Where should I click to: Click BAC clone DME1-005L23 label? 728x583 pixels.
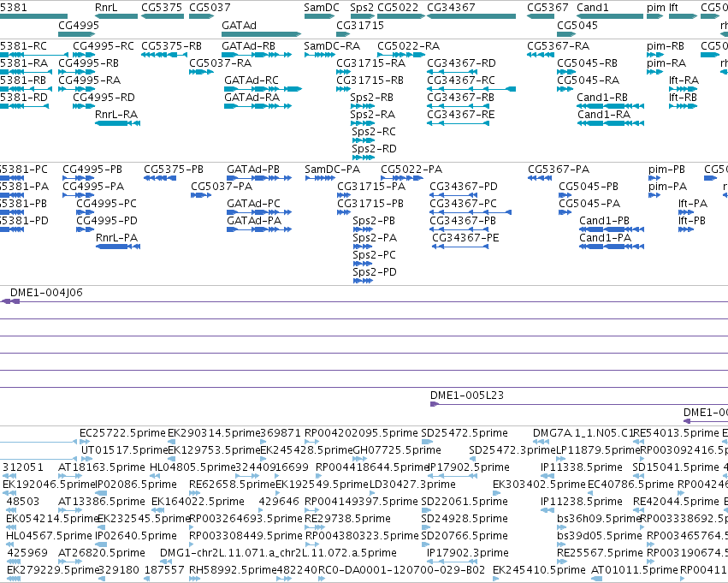pos(466,396)
